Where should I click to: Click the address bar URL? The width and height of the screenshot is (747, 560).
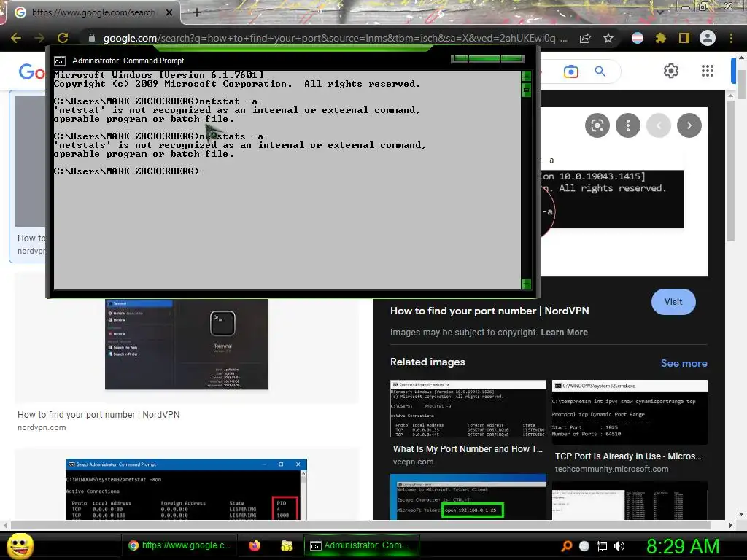click(335, 38)
